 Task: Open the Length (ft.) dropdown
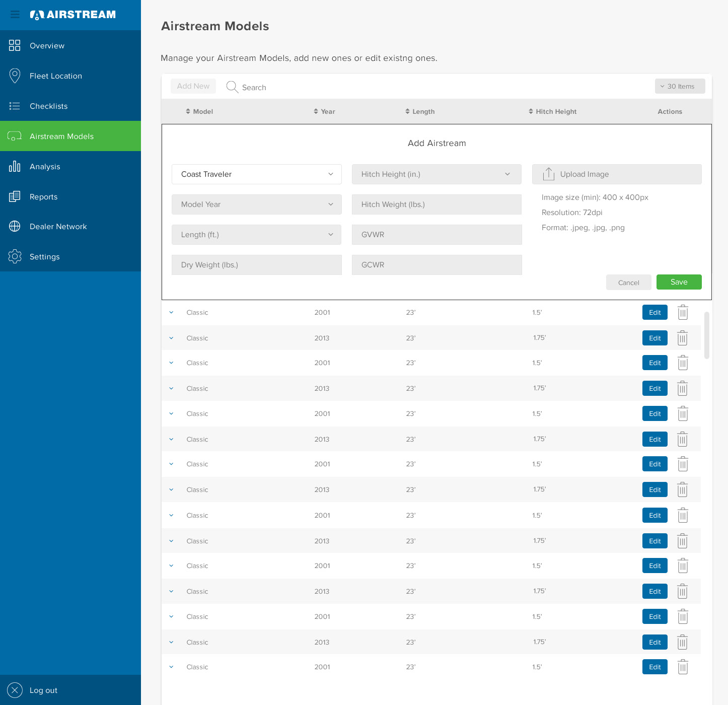[x=257, y=235]
